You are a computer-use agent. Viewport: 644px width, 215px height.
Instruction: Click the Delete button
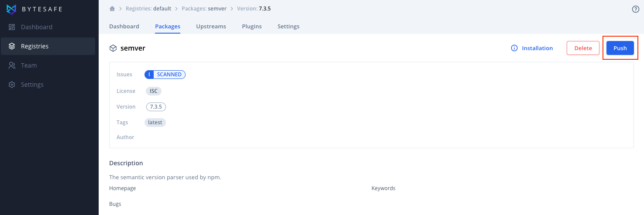pyautogui.click(x=583, y=48)
